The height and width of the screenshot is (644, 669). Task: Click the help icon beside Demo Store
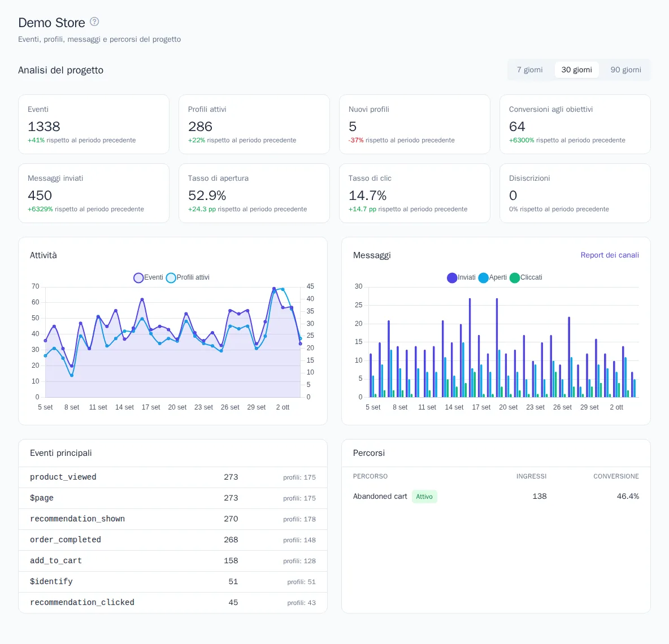(94, 22)
